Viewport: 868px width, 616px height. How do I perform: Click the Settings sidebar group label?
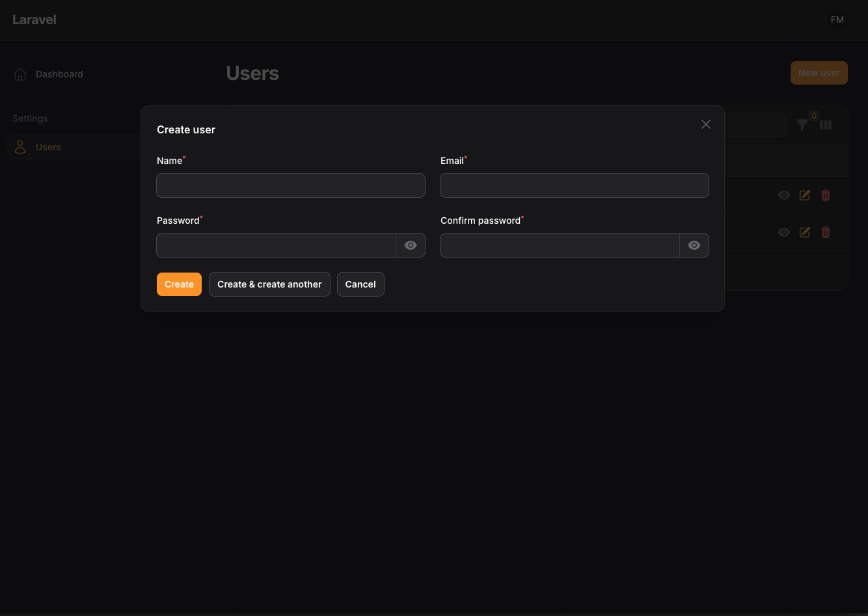[30, 118]
